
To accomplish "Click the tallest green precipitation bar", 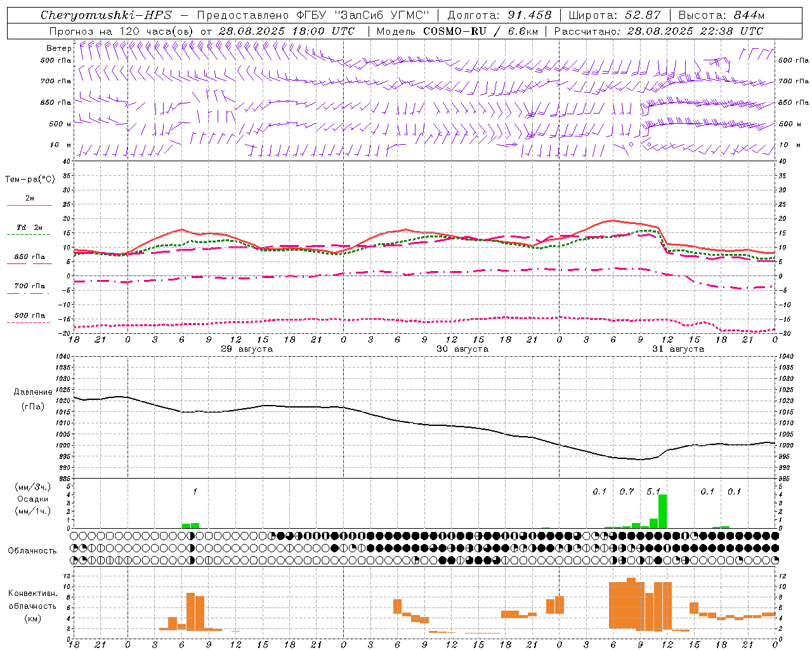I will [663, 512].
